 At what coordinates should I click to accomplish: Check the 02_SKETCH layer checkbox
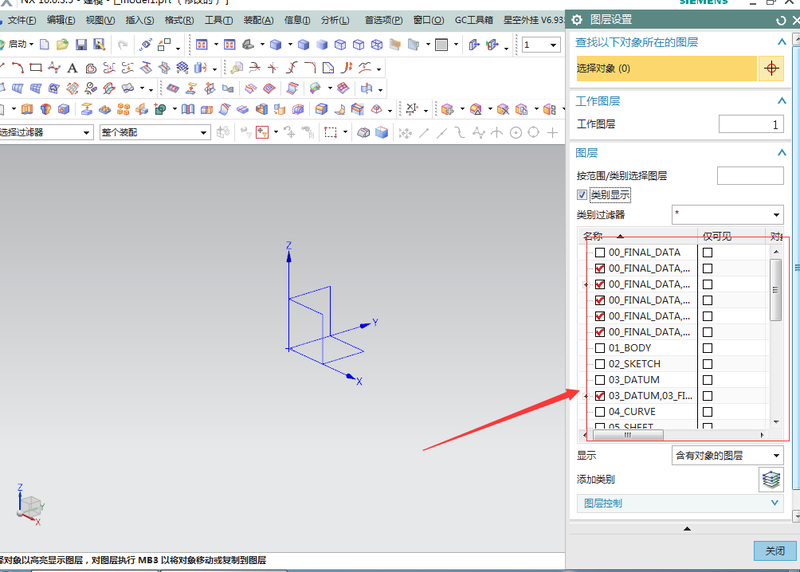(600, 364)
